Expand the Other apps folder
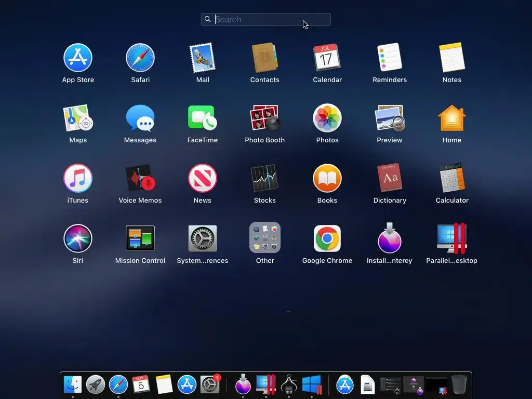 [x=264, y=237]
